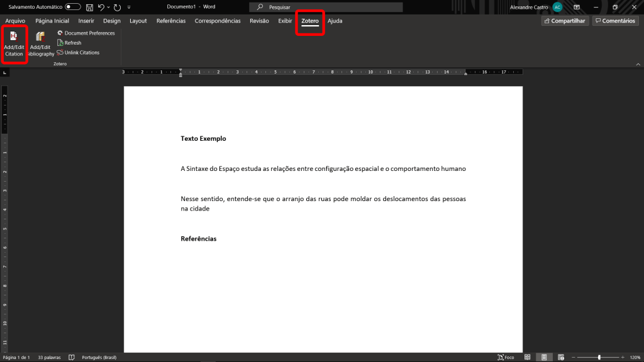
Task: Open Add/Edit Bibliography in Zotero ribbon
Action: 40,43
